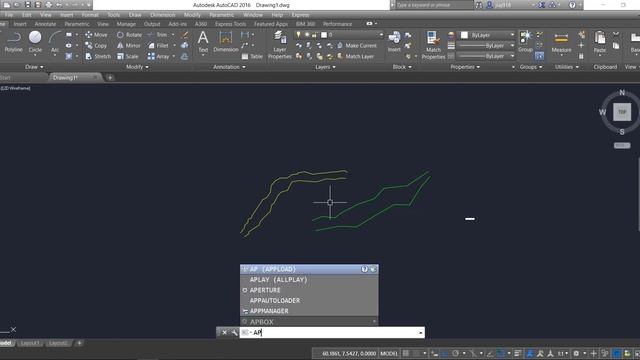Click the Fillet tool
The image size is (640, 360).
click(x=158, y=46)
